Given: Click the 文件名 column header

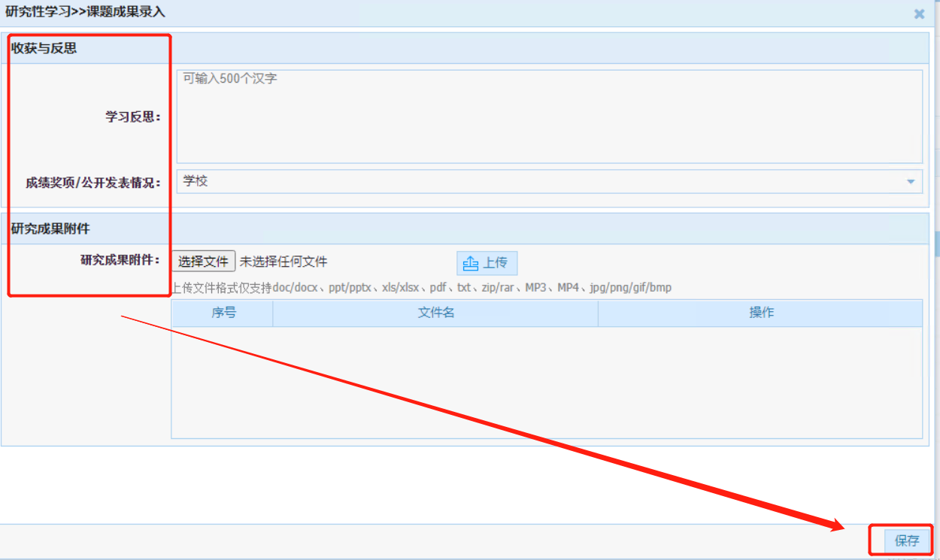Looking at the screenshot, I should click(436, 313).
